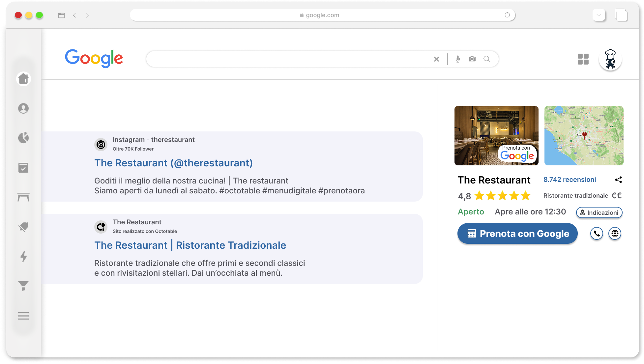The image size is (644, 364).
Task: Call the restaurant using the phone icon
Action: (597, 234)
